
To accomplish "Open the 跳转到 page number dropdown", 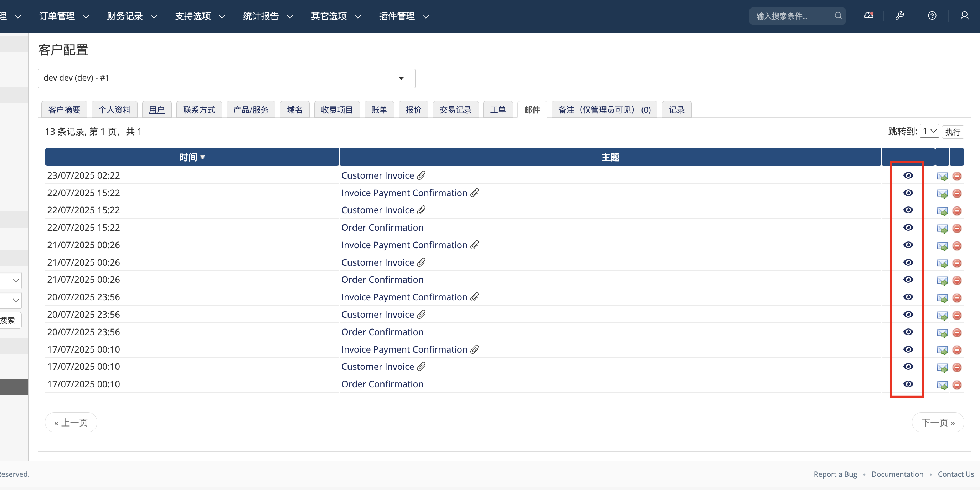I will click(x=929, y=131).
